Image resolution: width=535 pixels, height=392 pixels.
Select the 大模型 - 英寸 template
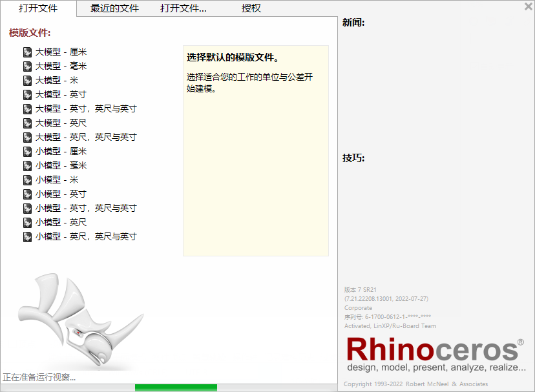pos(61,94)
